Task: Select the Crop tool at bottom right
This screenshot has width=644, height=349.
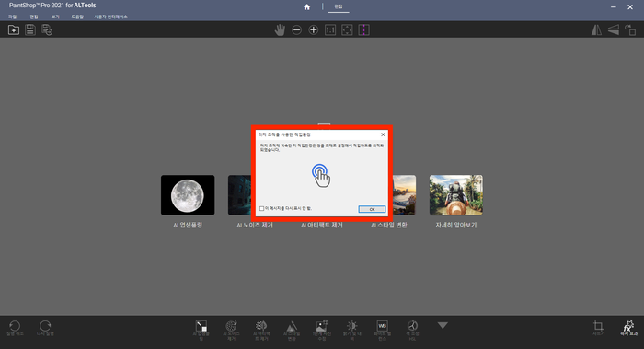Action: (x=598, y=328)
